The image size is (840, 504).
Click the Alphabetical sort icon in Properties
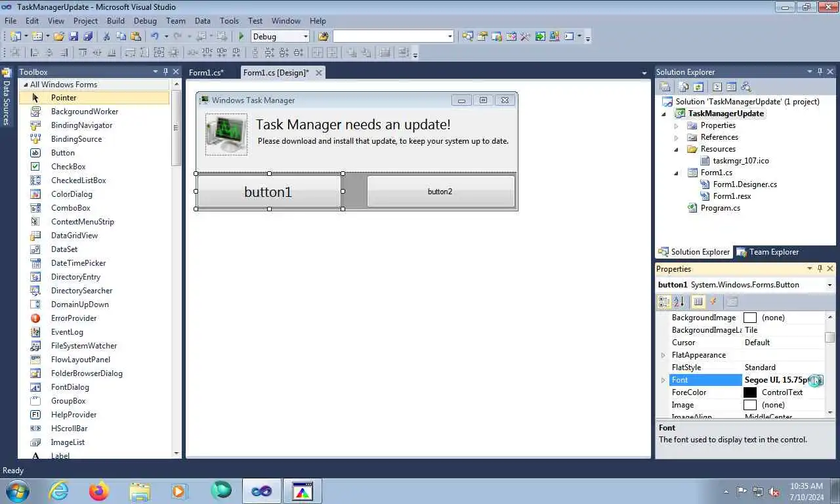point(679,302)
